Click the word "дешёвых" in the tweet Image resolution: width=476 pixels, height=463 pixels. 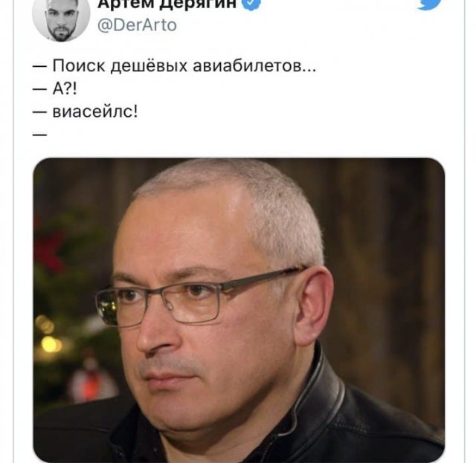pyautogui.click(x=149, y=66)
